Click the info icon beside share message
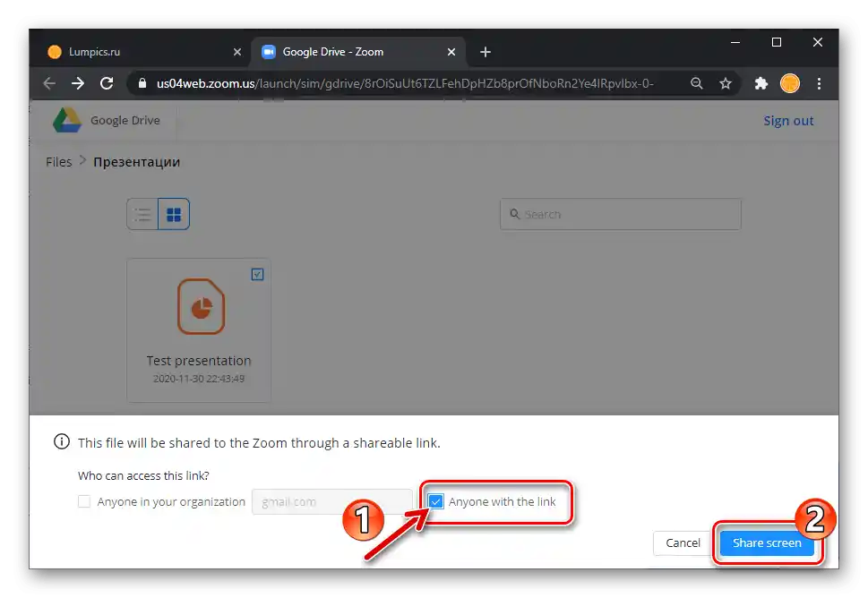868x598 pixels. 62,442
